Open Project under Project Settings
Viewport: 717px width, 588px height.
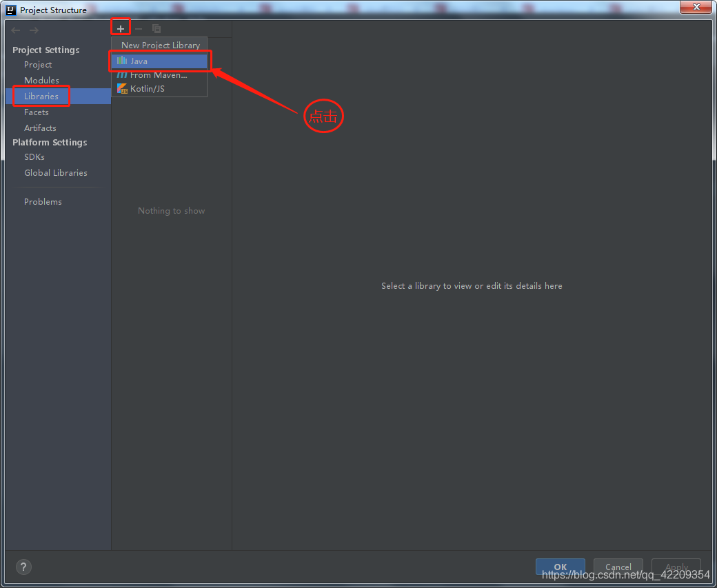(38, 65)
